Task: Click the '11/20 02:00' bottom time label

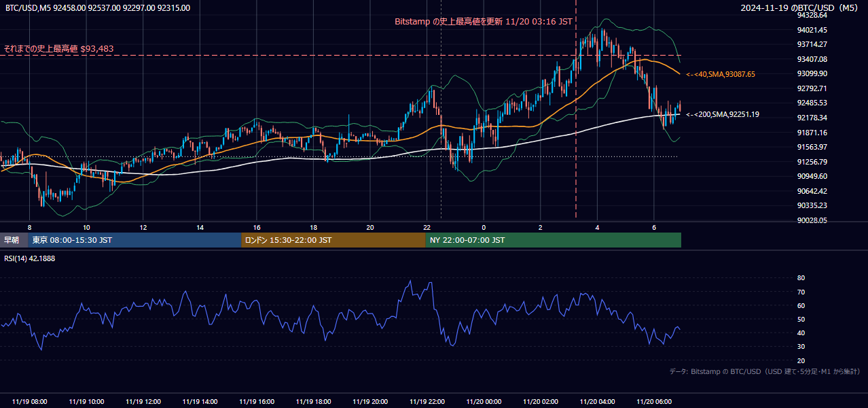Action: 541,402
